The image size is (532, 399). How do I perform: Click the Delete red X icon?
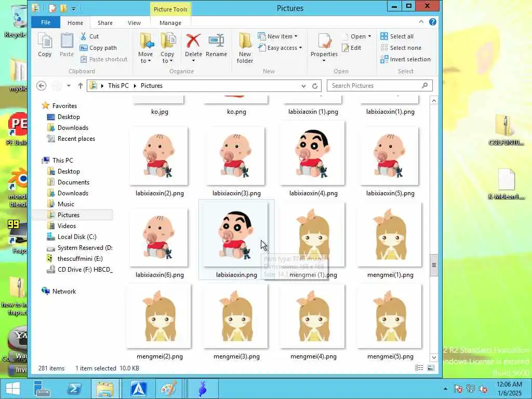click(193, 42)
